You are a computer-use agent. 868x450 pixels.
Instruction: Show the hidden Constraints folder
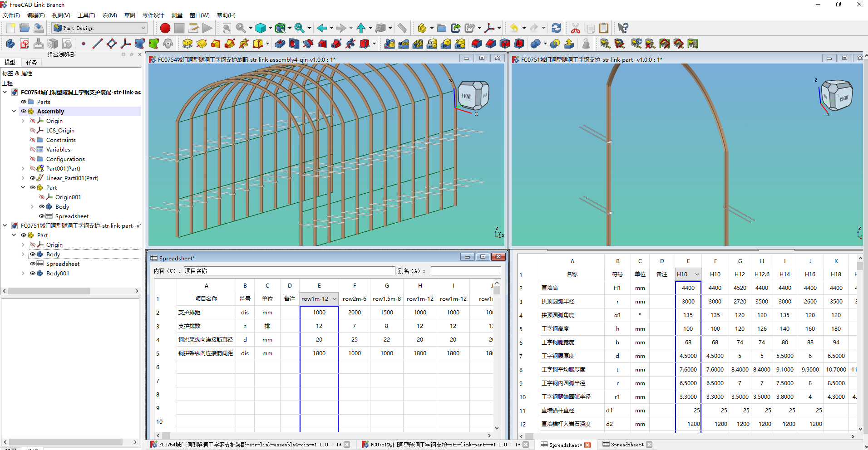[33, 140]
